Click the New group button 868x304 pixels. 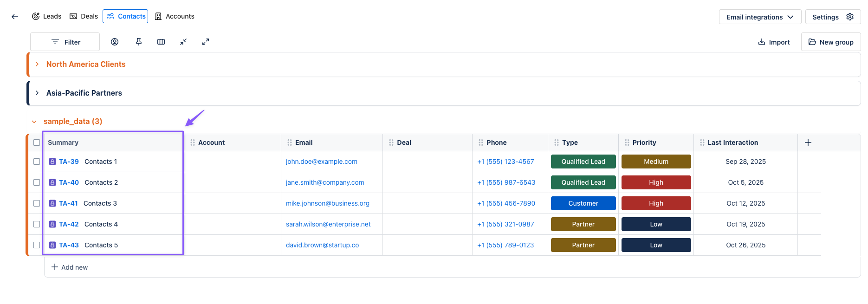point(831,42)
